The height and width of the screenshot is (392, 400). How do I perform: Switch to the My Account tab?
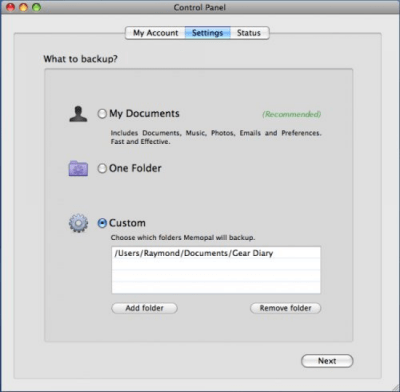coord(155,33)
